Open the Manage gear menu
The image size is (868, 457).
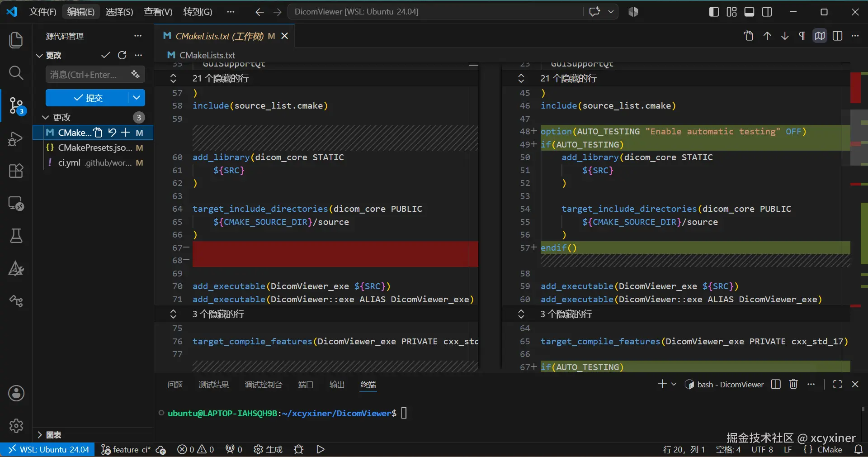[16, 426]
